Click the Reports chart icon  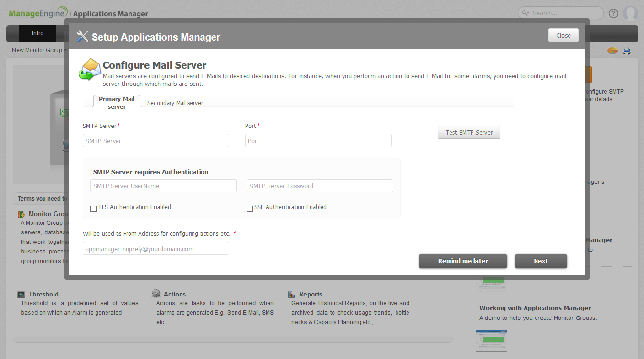tap(291, 295)
